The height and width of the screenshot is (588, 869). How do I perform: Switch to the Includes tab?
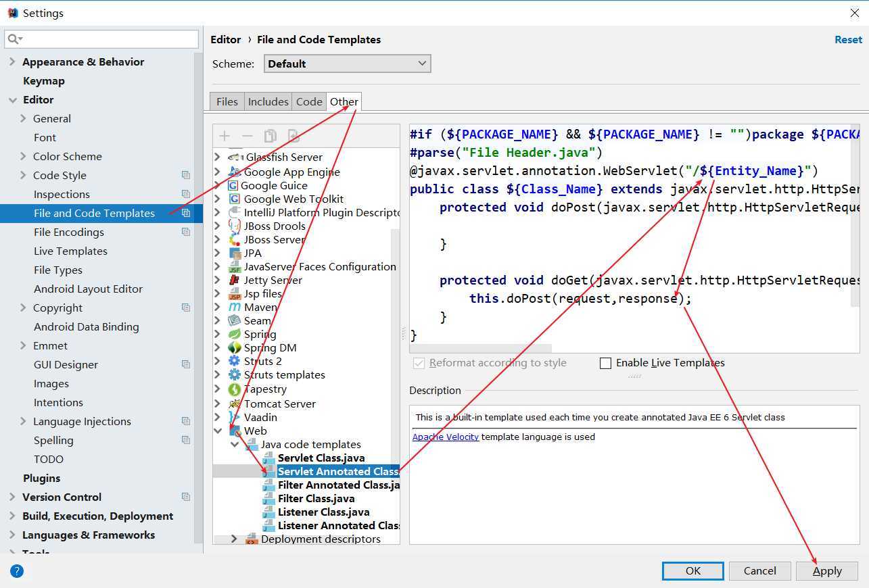(268, 101)
